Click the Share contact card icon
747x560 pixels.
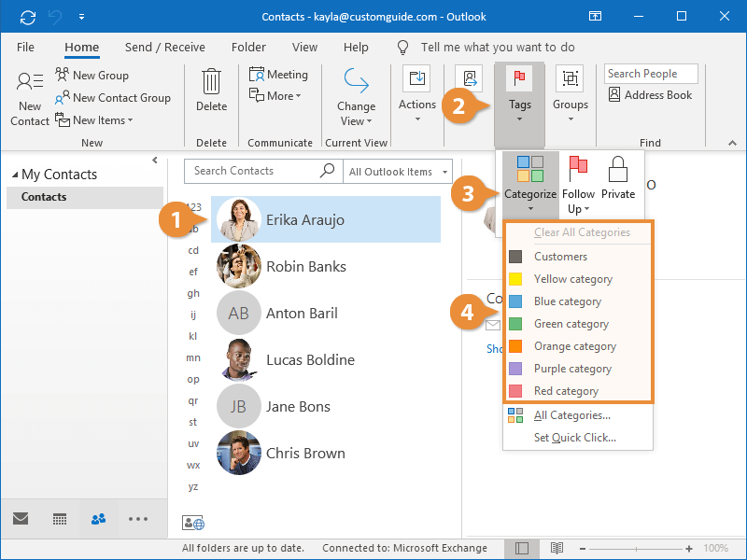click(469, 78)
